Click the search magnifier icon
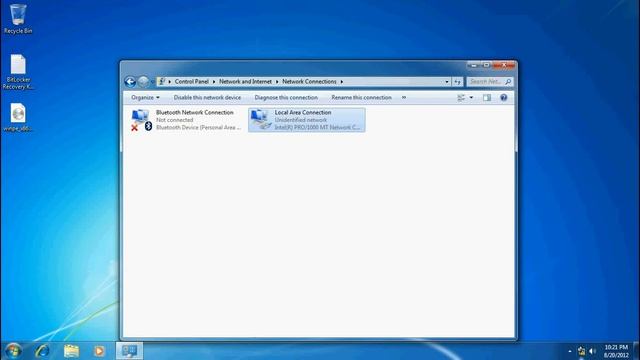This screenshot has height=360, width=640. tap(508, 82)
